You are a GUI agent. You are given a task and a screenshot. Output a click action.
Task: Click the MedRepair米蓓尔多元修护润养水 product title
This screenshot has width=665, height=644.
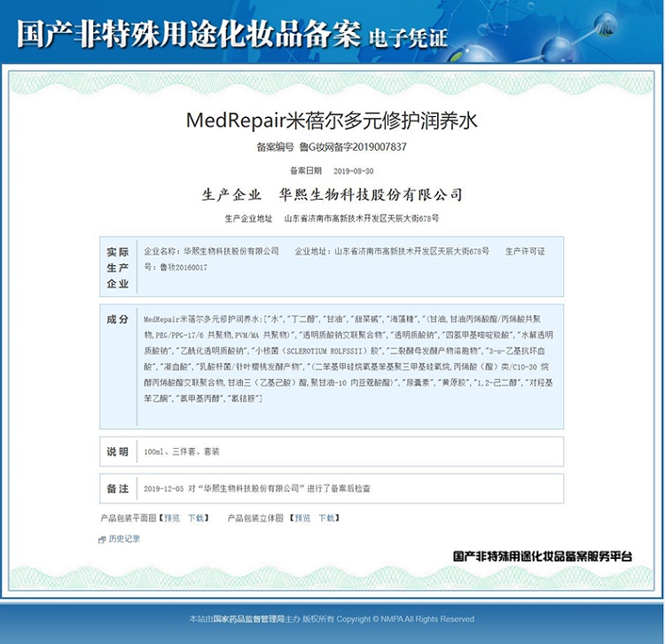coord(332,120)
